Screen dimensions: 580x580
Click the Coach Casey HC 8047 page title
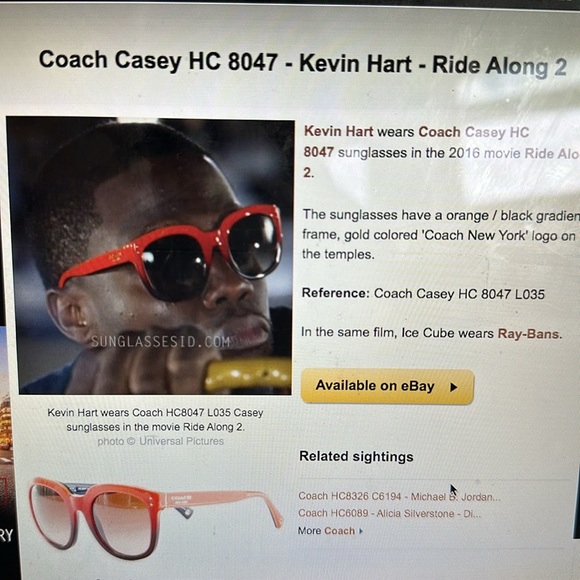tap(303, 63)
